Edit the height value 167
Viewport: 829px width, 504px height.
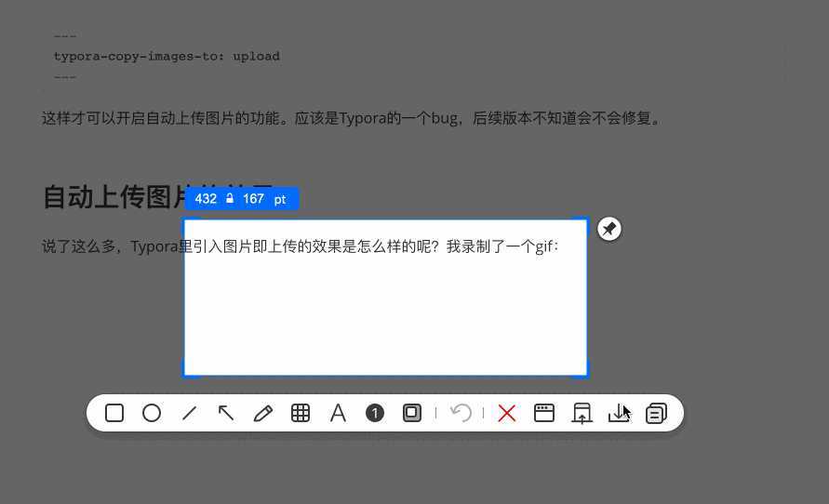click(x=253, y=199)
